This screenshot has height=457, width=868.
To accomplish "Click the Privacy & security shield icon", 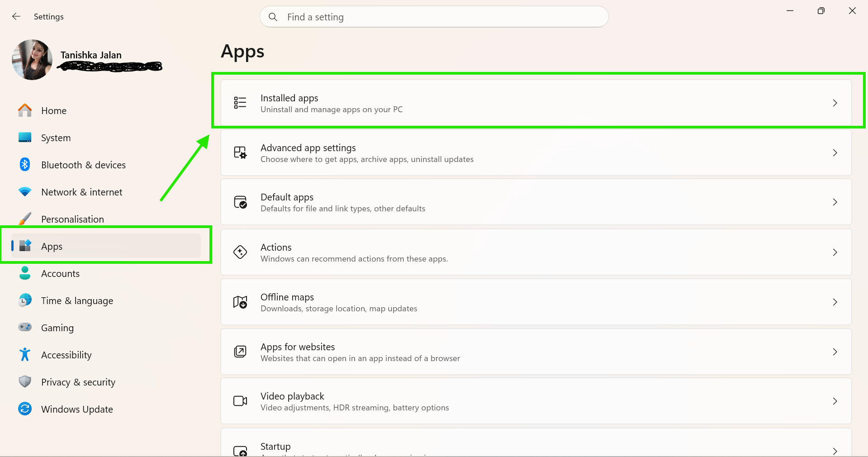I will [25, 381].
